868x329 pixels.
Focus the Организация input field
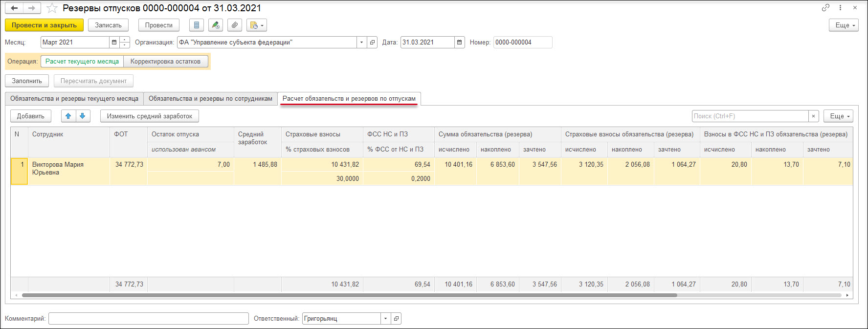tap(267, 43)
